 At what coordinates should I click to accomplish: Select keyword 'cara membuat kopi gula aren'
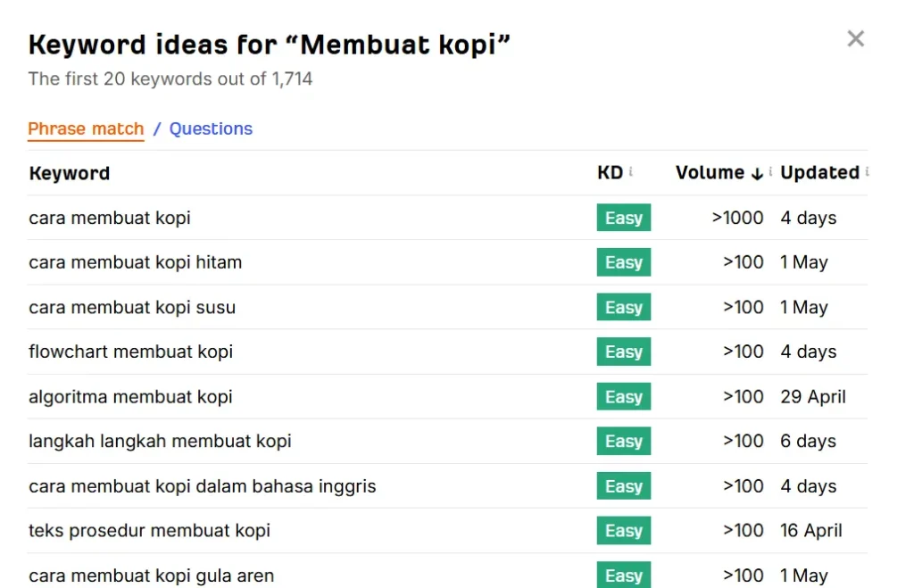(151, 576)
